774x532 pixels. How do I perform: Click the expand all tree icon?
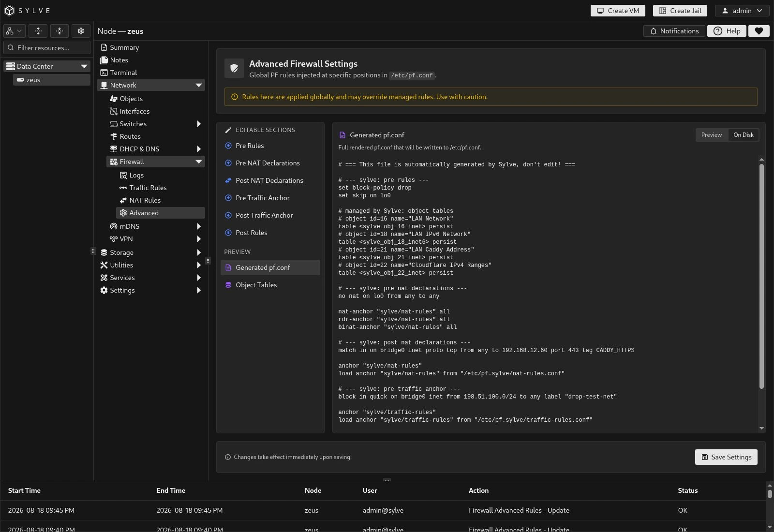coord(38,31)
